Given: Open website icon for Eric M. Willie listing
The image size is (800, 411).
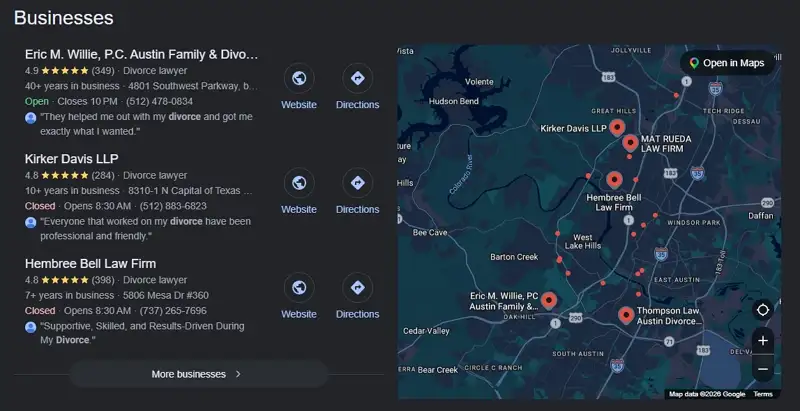Looking at the screenshot, I should (299, 79).
